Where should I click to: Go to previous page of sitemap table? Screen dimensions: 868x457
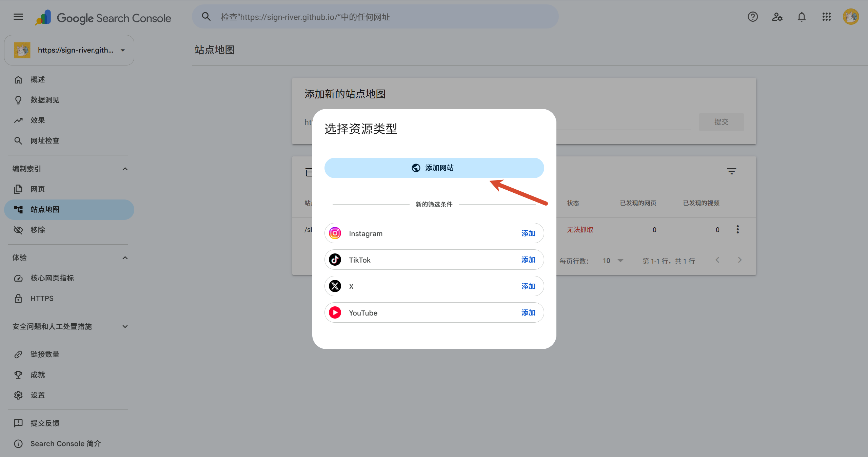coord(717,260)
